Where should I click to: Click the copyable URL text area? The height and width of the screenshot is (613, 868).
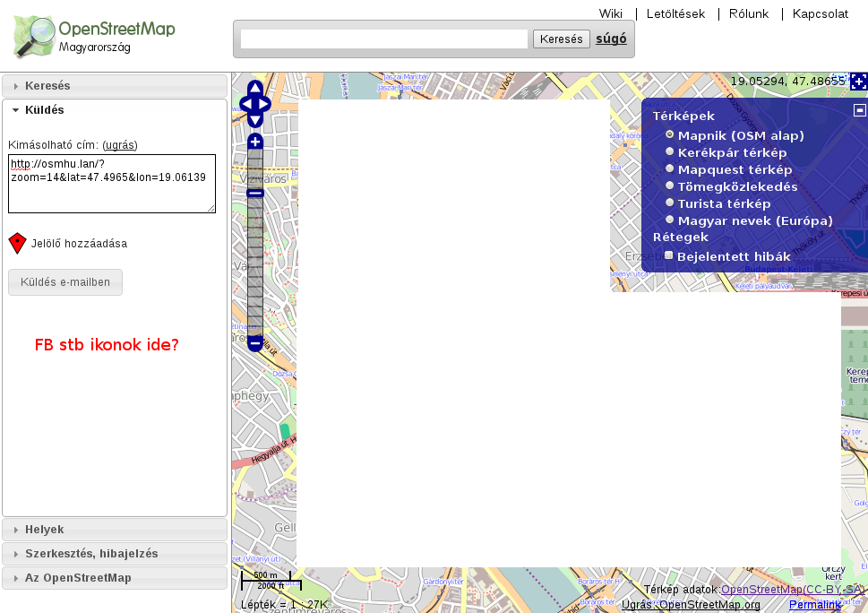click(x=112, y=184)
